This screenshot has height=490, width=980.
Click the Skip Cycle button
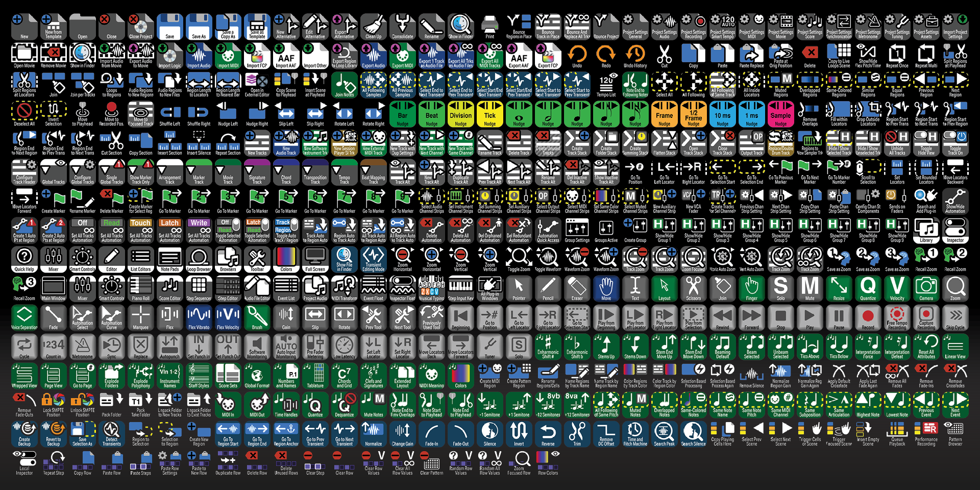(x=955, y=317)
